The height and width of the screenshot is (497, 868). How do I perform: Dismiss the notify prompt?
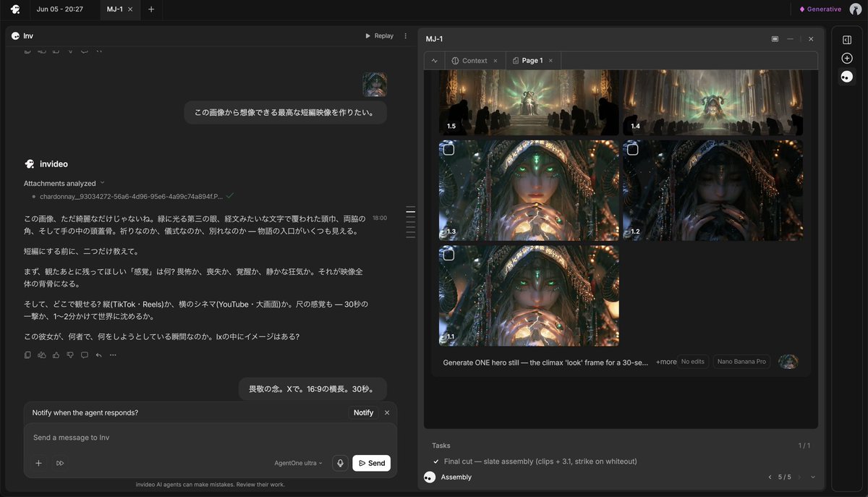coord(387,412)
